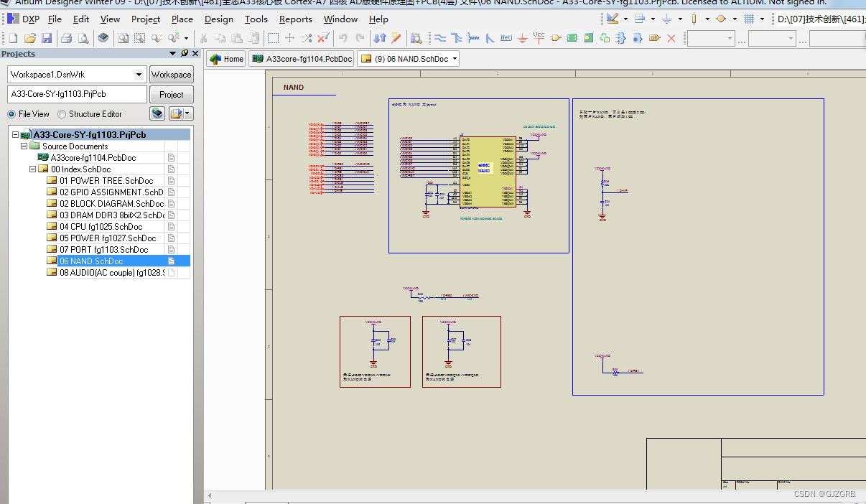This screenshot has height=504, width=866.
Task: Click the Workspace button
Action: [171, 75]
